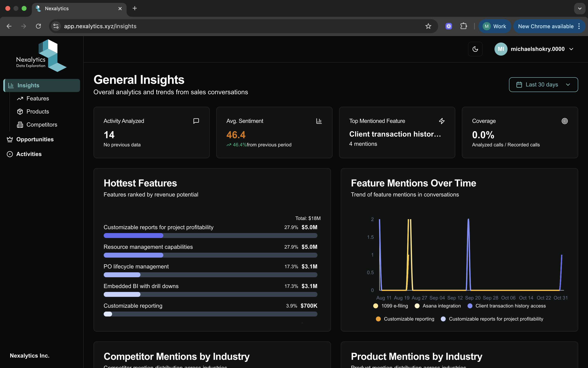This screenshot has width=588, height=368.
Task: Click the $700K revenue value
Action: 309,306
